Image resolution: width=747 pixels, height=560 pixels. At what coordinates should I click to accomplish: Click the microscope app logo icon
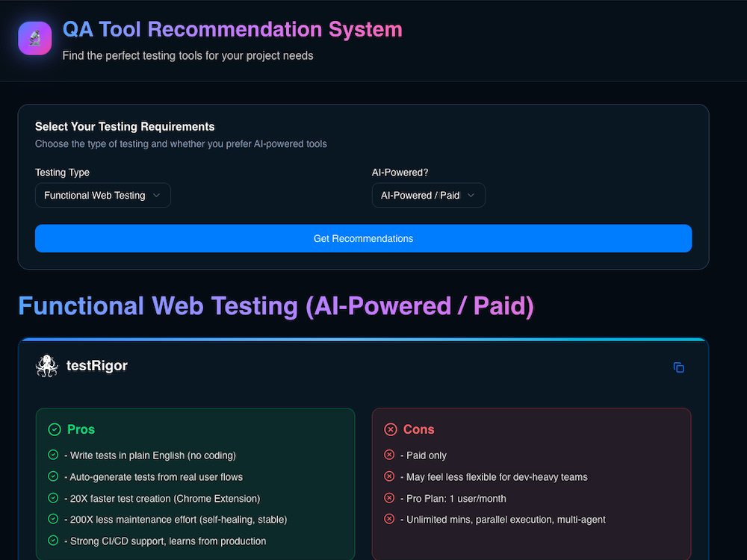[35, 38]
